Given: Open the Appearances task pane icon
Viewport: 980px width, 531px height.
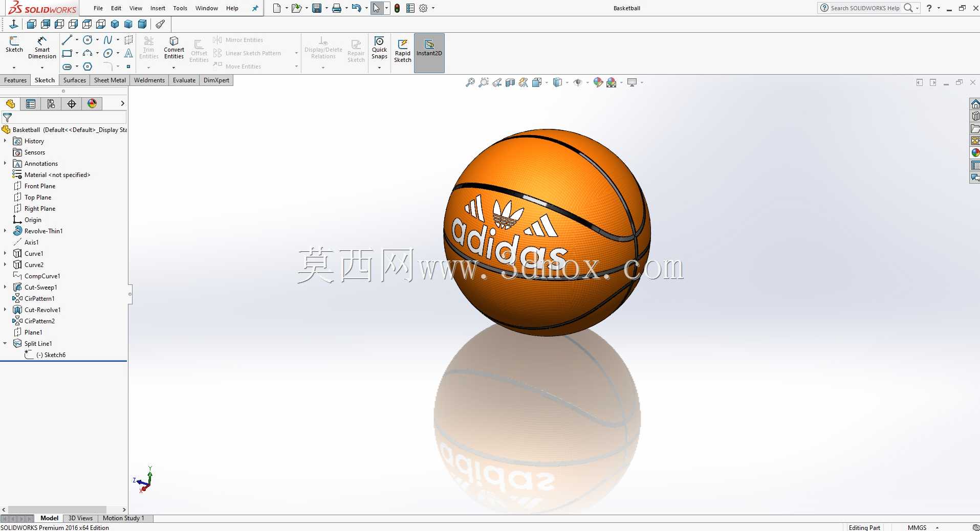Looking at the screenshot, I should click(975, 152).
